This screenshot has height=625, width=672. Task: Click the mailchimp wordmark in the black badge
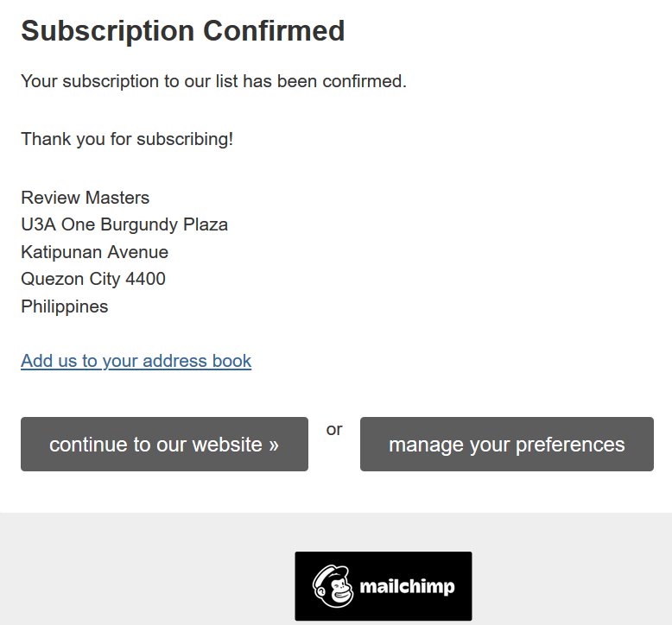(407, 586)
